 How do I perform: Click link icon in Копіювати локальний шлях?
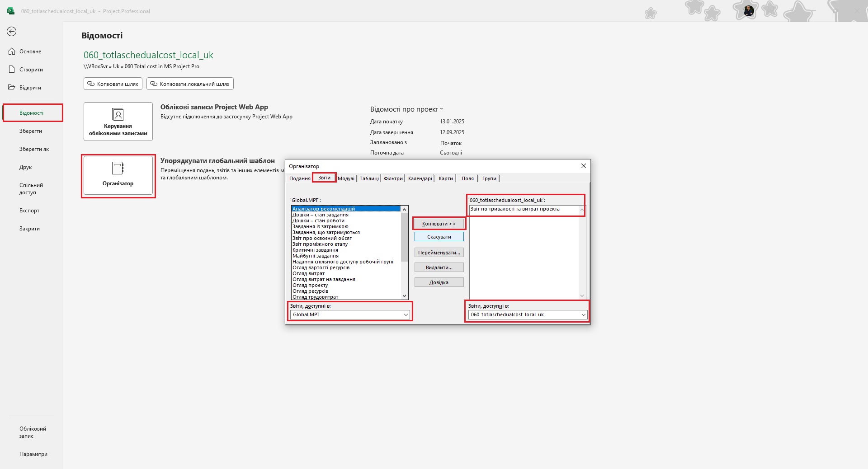[154, 84]
